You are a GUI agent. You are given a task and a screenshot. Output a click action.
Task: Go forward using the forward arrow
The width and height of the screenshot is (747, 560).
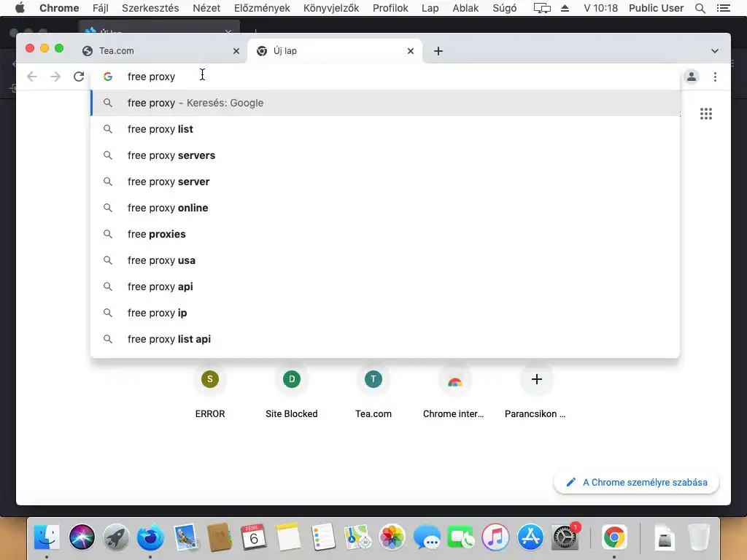(55, 77)
